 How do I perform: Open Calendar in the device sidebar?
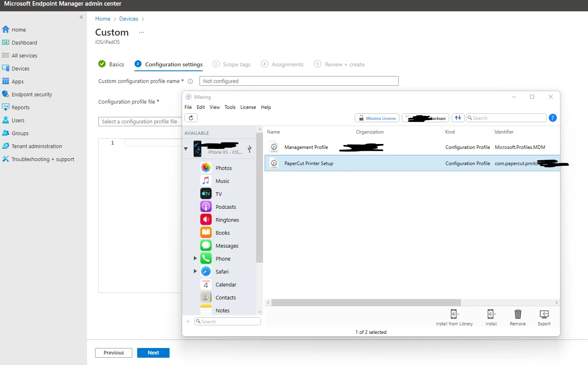pos(219,284)
